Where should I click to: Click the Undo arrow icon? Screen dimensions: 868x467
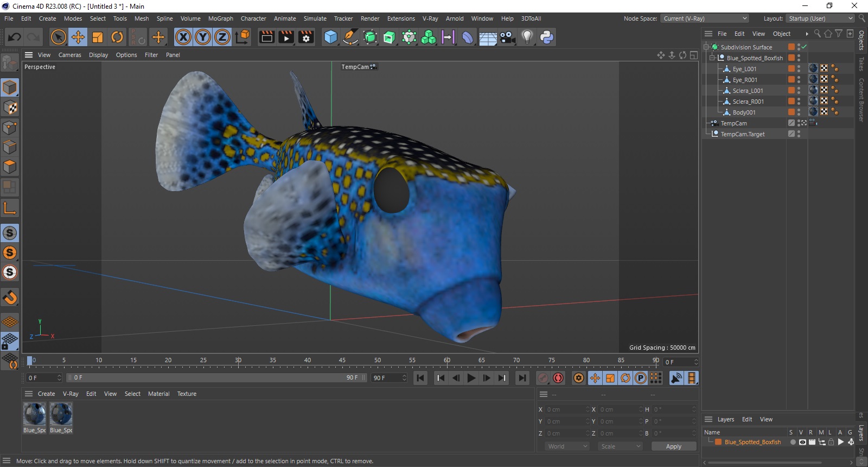[x=15, y=37]
